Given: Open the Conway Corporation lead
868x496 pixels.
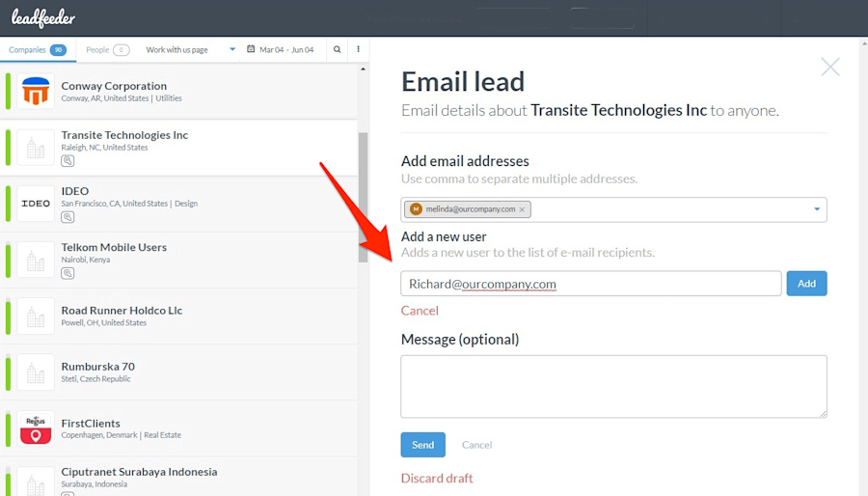Looking at the screenshot, I should pyautogui.click(x=178, y=92).
